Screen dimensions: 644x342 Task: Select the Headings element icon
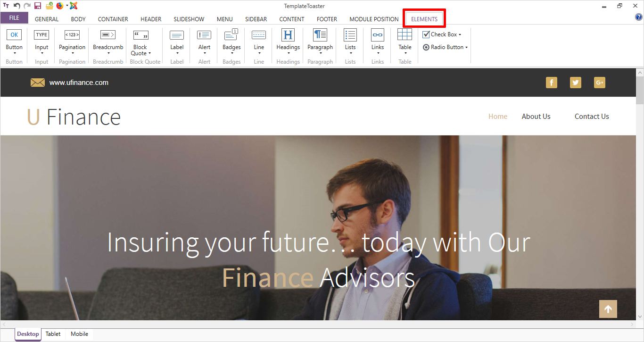click(x=288, y=35)
